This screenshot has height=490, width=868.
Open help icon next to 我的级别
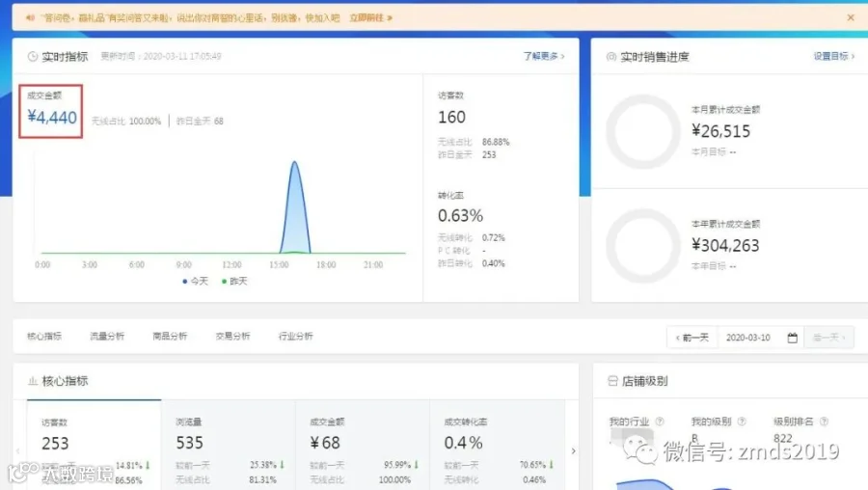(x=742, y=422)
